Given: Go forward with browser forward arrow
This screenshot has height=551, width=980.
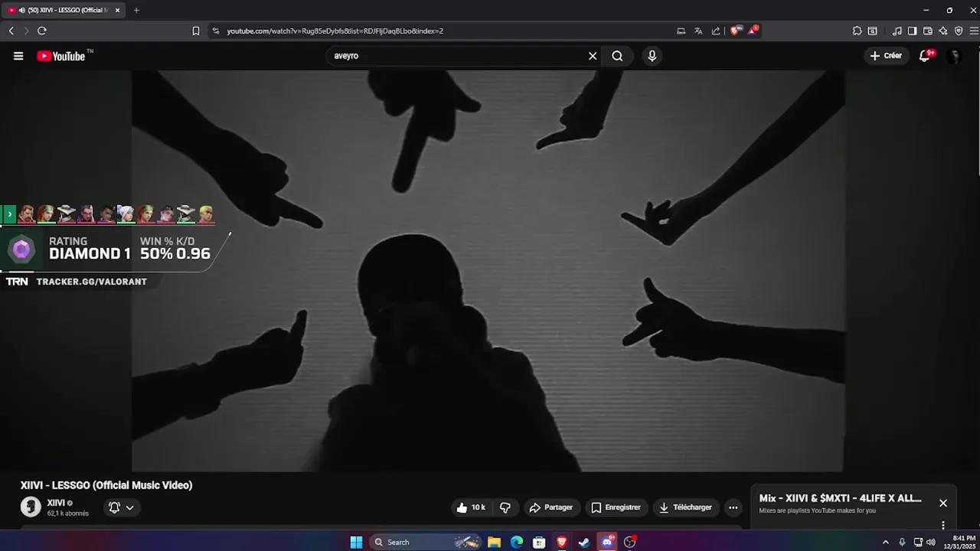Looking at the screenshot, I should pyautogui.click(x=26, y=31).
